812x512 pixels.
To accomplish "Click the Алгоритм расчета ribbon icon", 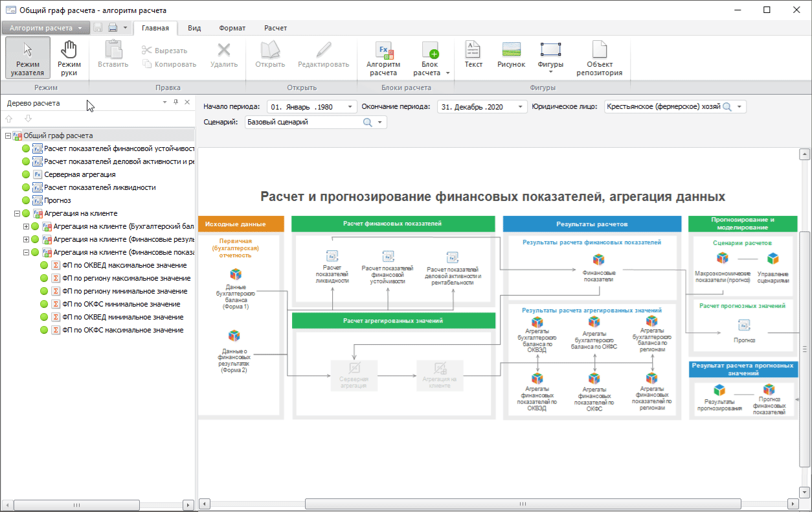I will pyautogui.click(x=383, y=58).
